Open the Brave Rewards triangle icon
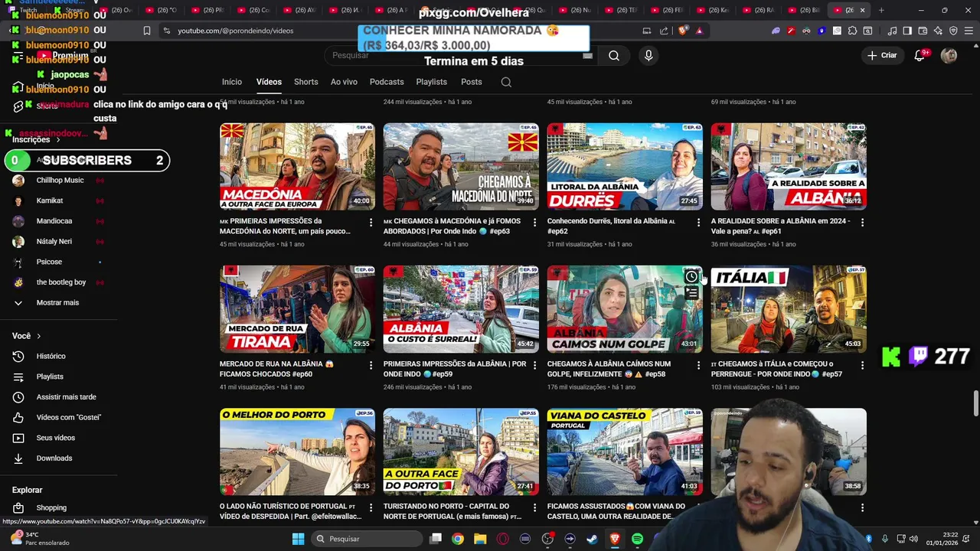 698,31
